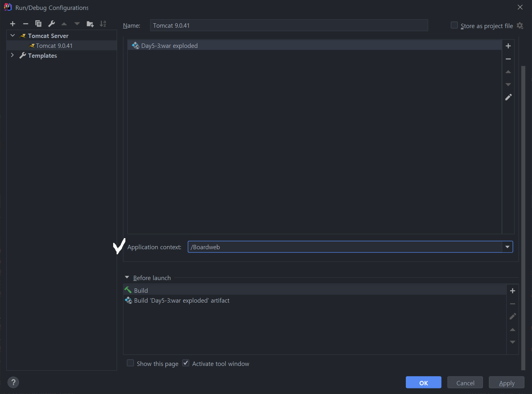Dismiss dialog with Cancel button
532x394 pixels.
[x=465, y=383]
